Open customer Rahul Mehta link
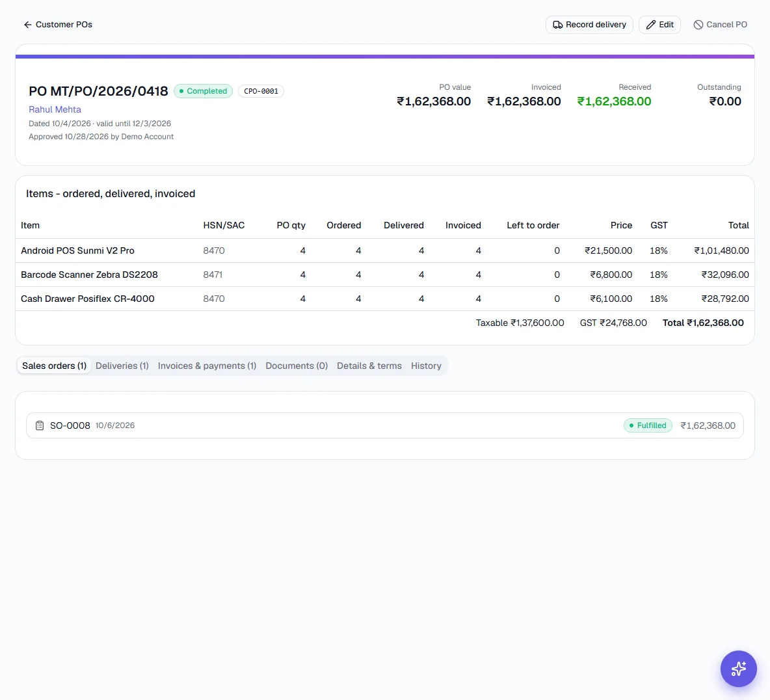The height and width of the screenshot is (700, 770). tap(55, 109)
